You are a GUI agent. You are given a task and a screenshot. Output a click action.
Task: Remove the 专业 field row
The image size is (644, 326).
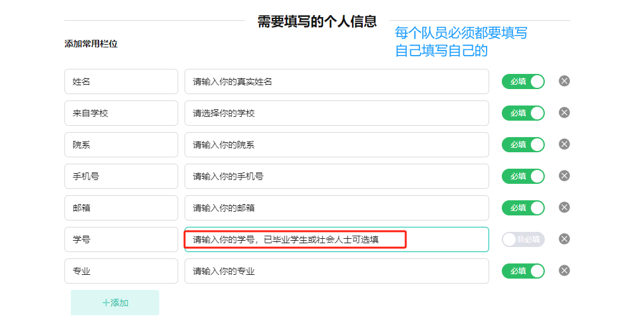[564, 270]
